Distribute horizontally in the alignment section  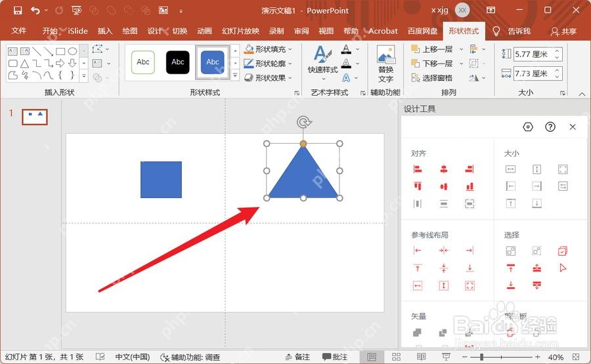click(x=418, y=204)
